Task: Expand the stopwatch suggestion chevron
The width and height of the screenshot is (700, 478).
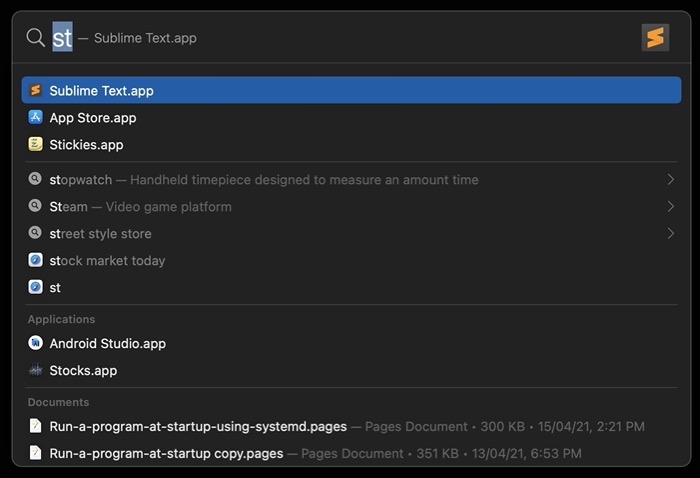Action: click(x=670, y=180)
